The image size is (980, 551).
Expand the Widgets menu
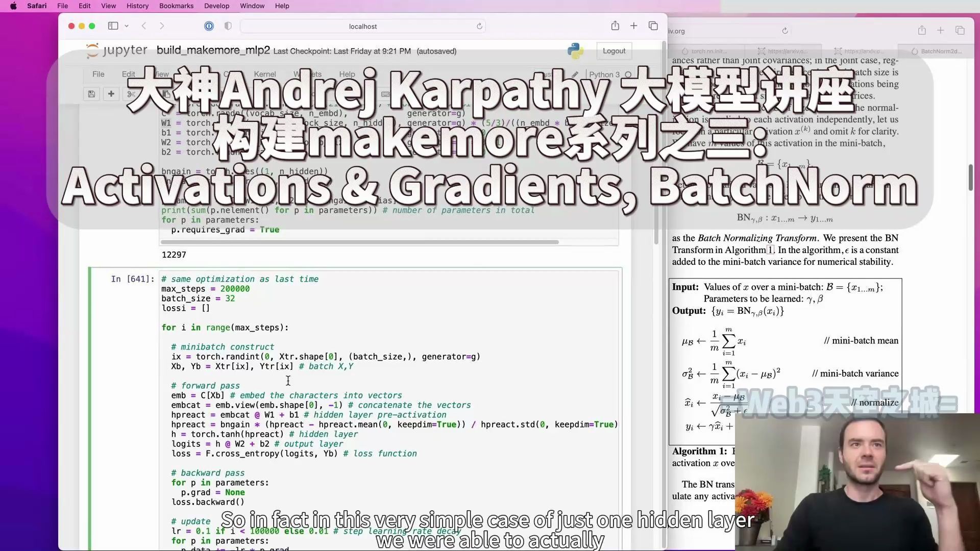coord(308,74)
